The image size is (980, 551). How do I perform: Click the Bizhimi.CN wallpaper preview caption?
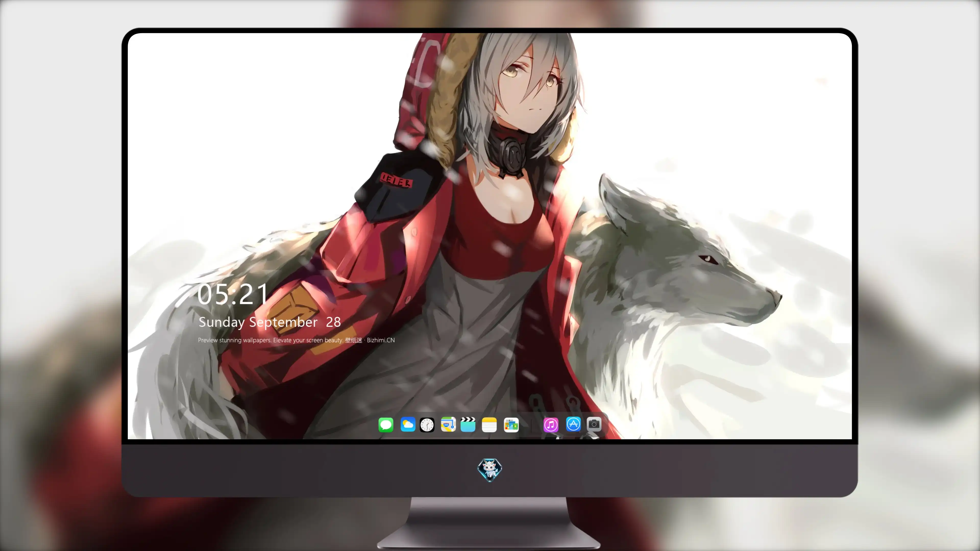click(x=296, y=340)
